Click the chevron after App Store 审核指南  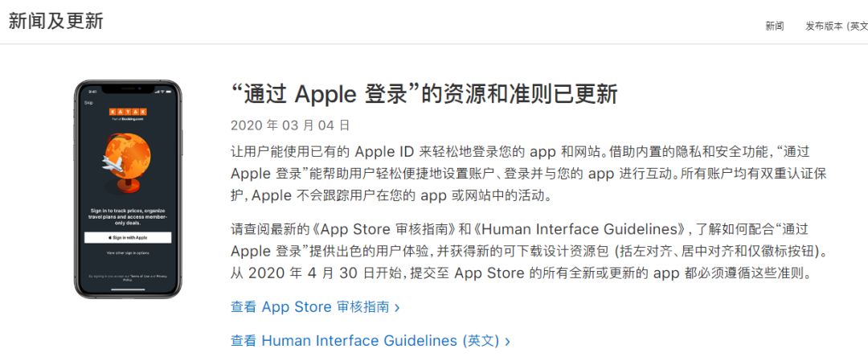[x=397, y=308]
